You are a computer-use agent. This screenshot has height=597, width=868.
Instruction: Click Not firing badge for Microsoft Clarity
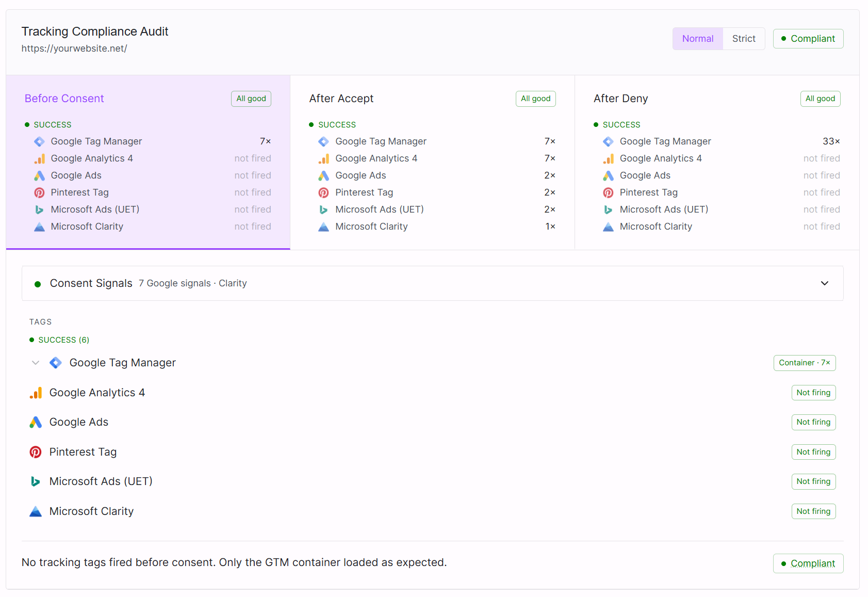[814, 511]
